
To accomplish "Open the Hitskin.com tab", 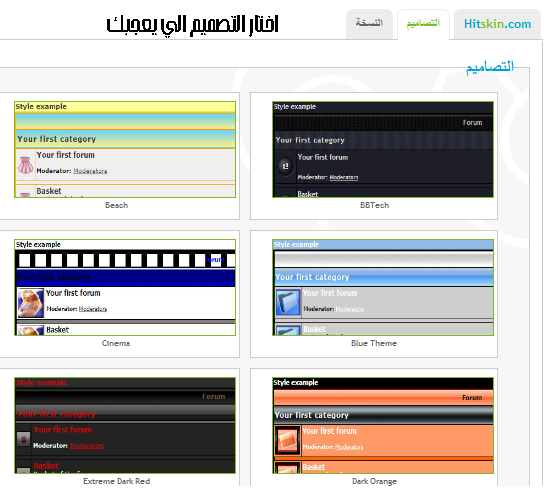I will (x=497, y=24).
